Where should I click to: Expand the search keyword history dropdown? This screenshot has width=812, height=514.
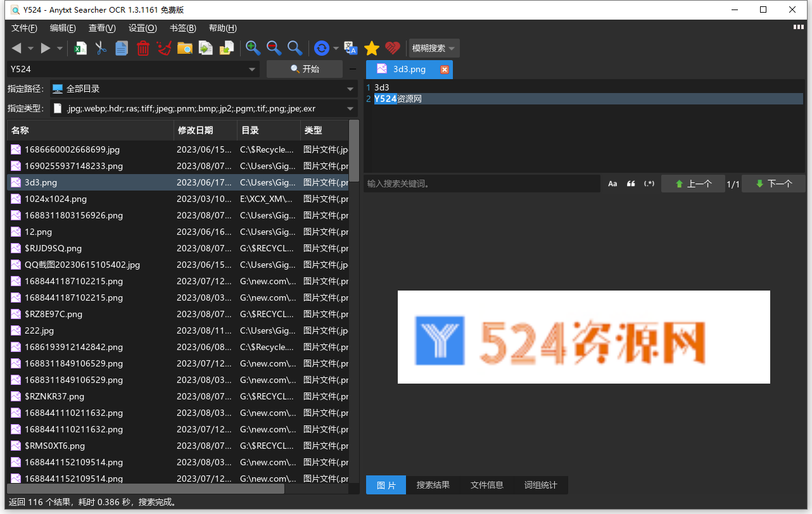click(252, 69)
